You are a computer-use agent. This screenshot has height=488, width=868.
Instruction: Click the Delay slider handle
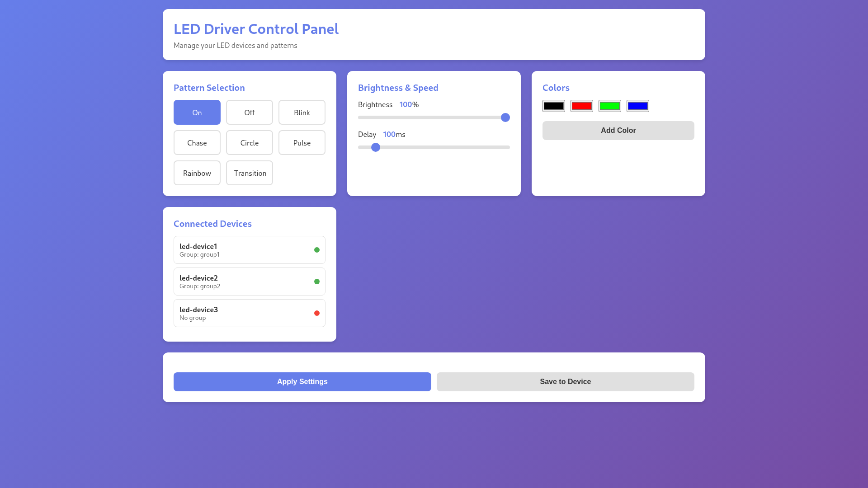coord(376,147)
